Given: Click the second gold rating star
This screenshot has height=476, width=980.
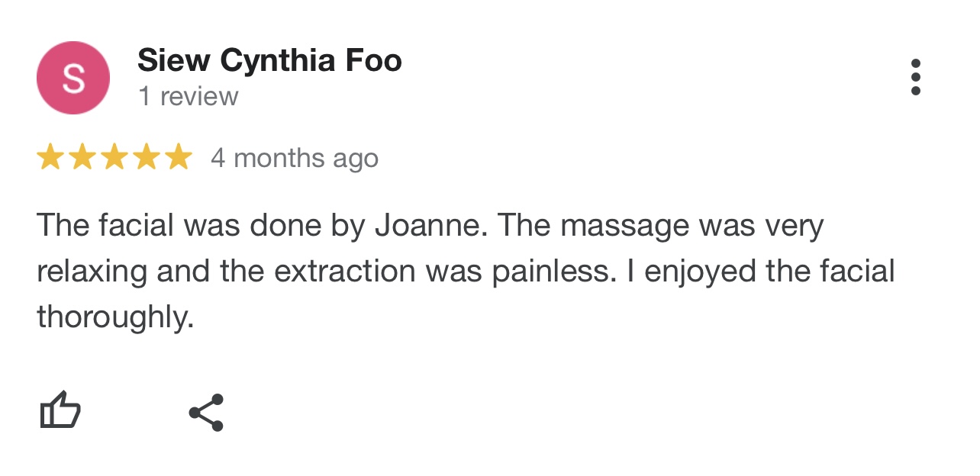Looking at the screenshot, I should 82,157.
